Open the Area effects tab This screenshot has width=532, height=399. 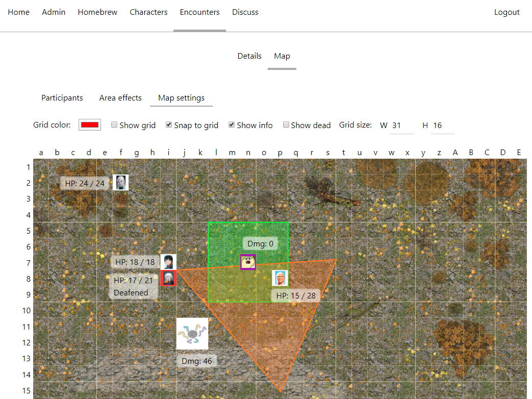pos(120,98)
